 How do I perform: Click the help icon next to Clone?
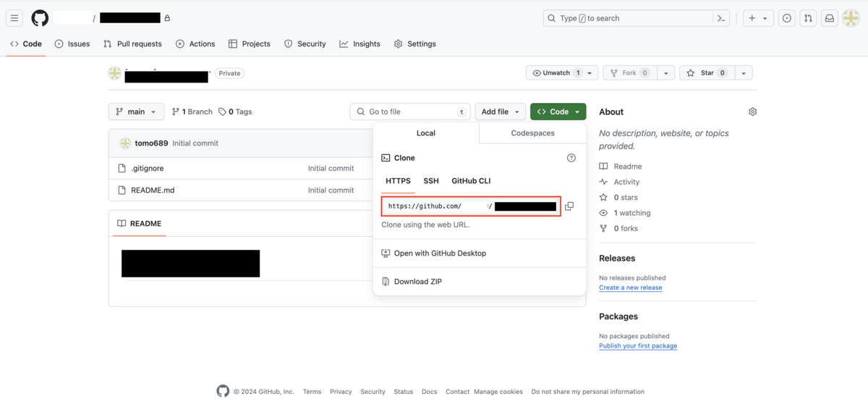(571, 158)
